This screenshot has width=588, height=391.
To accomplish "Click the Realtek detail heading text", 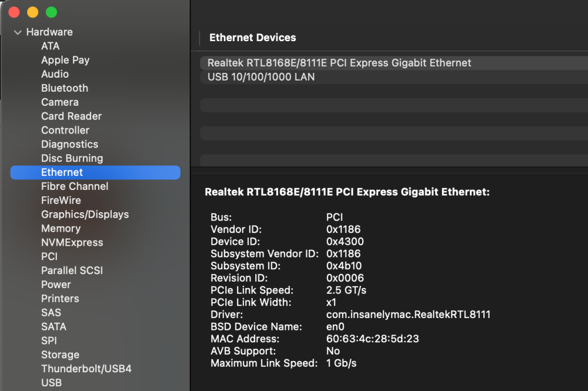I will click(347, 192).
